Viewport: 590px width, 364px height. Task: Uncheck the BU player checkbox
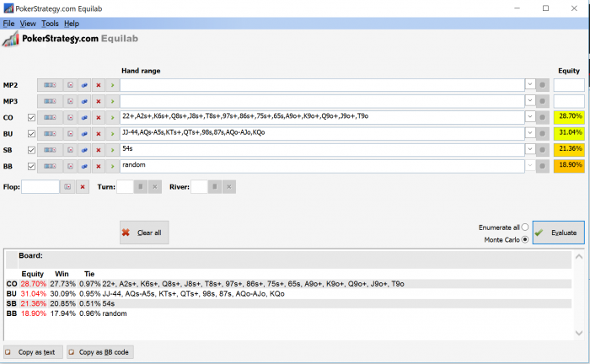(x=32, y=134)
